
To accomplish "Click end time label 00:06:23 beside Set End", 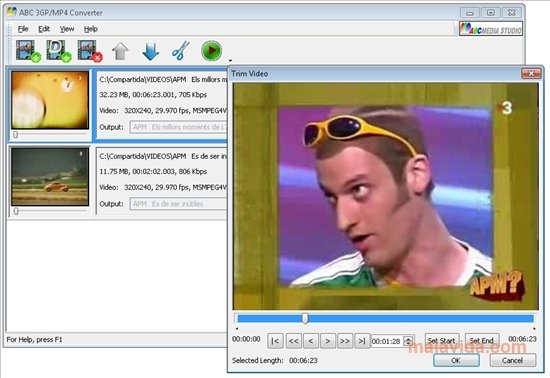I will [523, 339].
